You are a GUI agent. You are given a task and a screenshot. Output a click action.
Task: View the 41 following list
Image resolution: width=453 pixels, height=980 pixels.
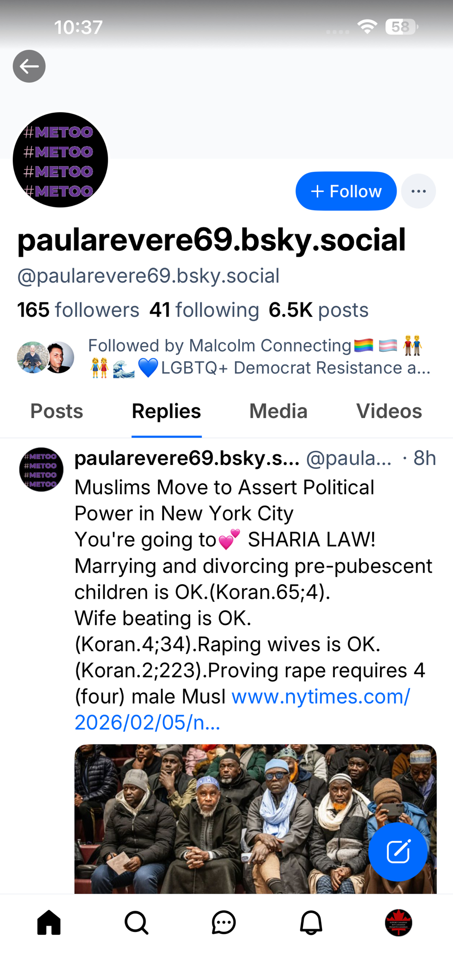[204, 310]
